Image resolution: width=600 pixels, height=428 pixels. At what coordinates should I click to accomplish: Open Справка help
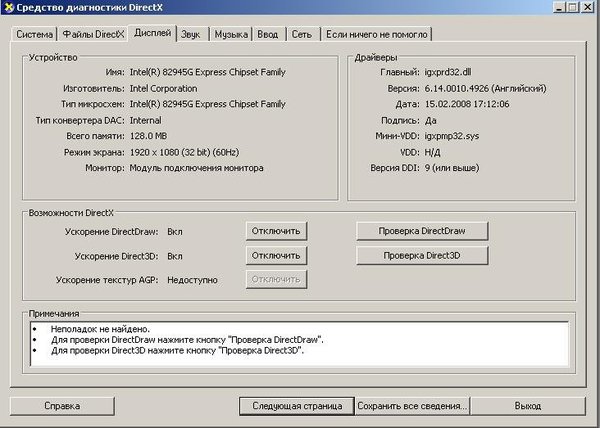[62, 406]
